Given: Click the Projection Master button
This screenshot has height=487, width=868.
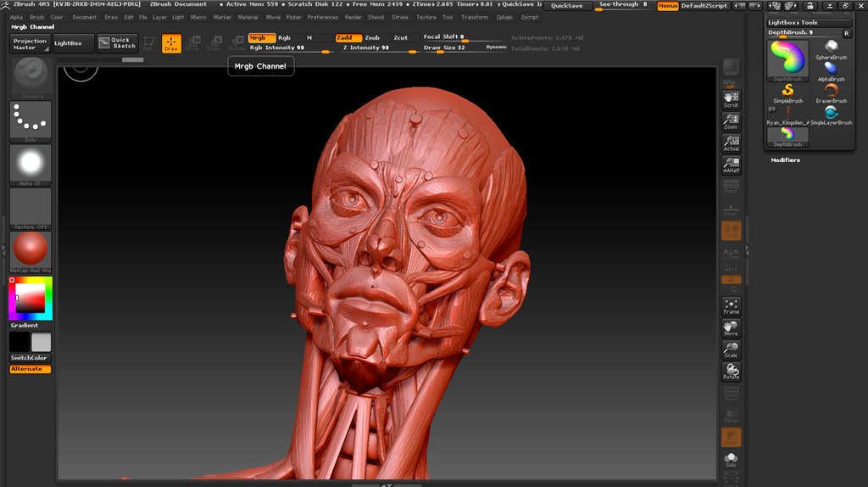Looking at the screenshot, I should pyautogui.click(x=31, y=44).
